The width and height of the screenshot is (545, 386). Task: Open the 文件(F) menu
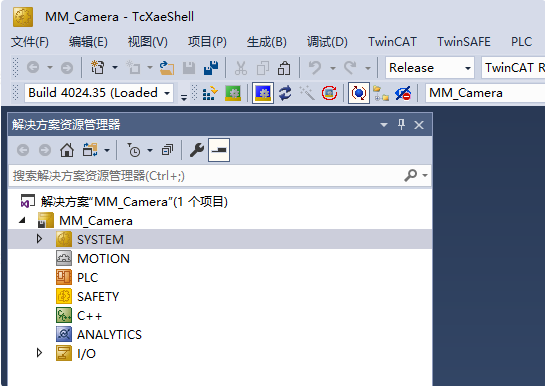pyautogui.click(x=30, y=42)
